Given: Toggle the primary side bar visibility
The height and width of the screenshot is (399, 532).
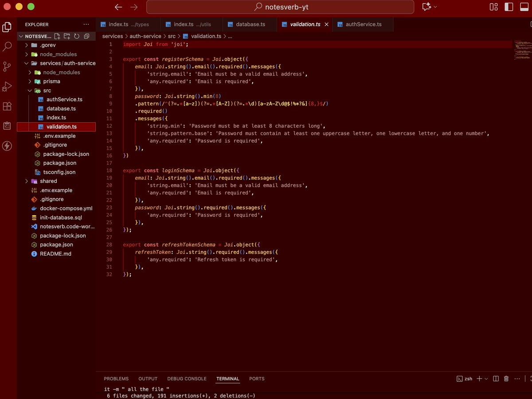Looking at the screenshot, I should (x=509, y=7).
